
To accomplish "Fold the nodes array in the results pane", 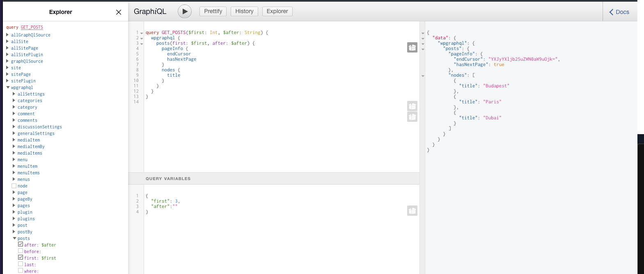I will pos(423,76).
